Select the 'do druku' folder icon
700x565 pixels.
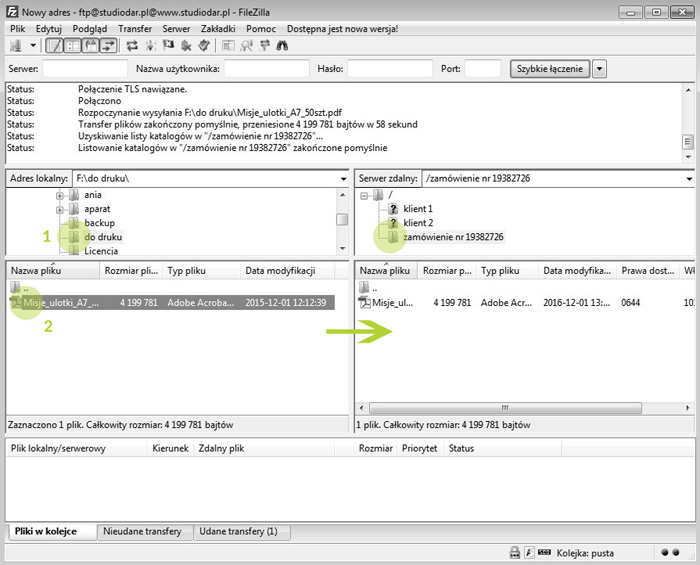pos(74,237)
